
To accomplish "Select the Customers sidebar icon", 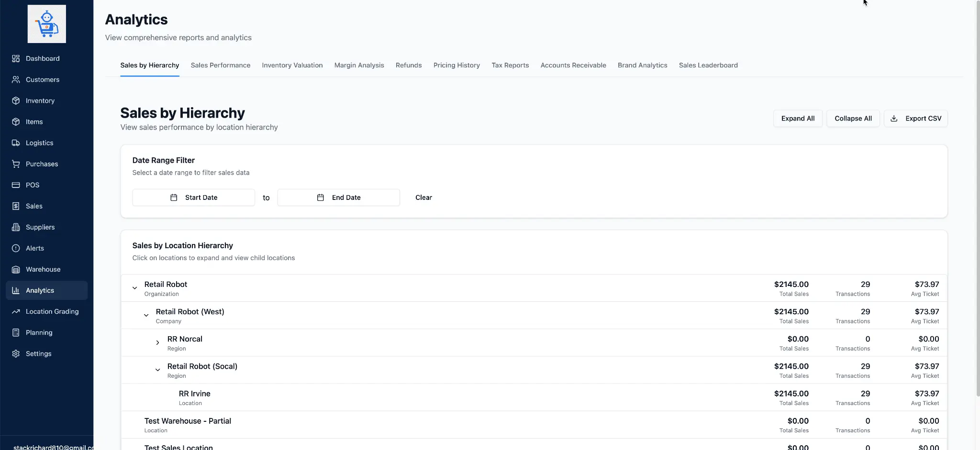I will pos(16,79).
